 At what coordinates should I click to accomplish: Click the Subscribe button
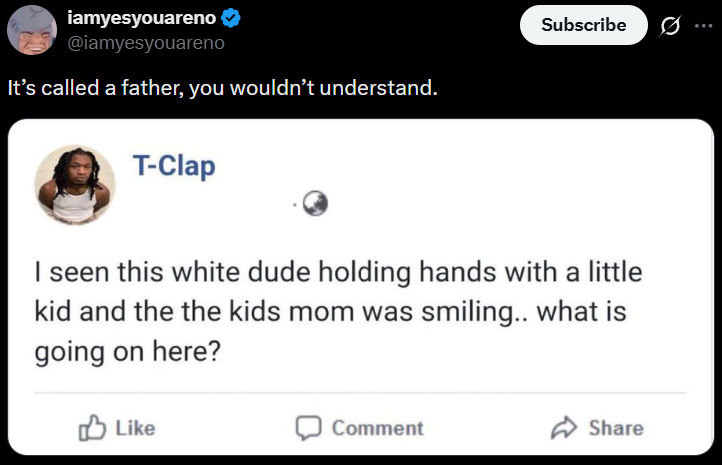pos(583,25)
